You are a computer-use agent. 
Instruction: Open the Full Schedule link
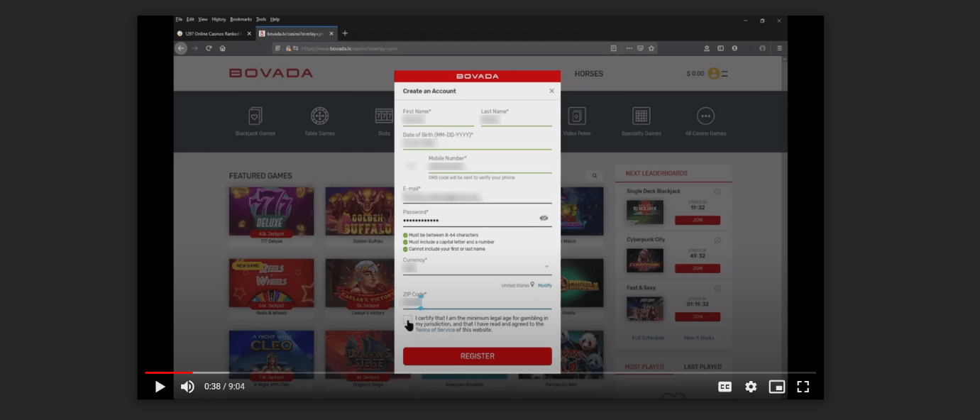click(x=648, y=338)
